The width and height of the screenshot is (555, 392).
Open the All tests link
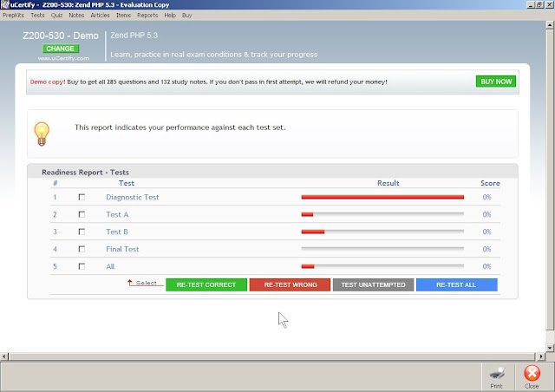[x=110, y=266]
